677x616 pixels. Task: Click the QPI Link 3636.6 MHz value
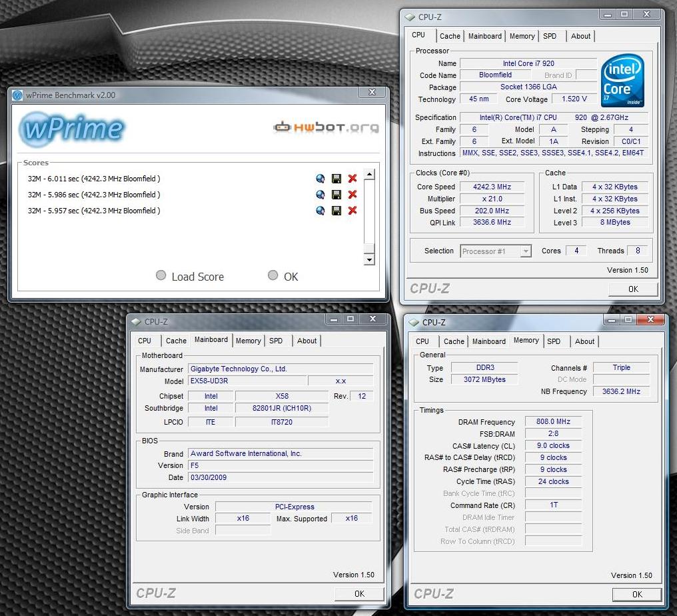point(492,222)
